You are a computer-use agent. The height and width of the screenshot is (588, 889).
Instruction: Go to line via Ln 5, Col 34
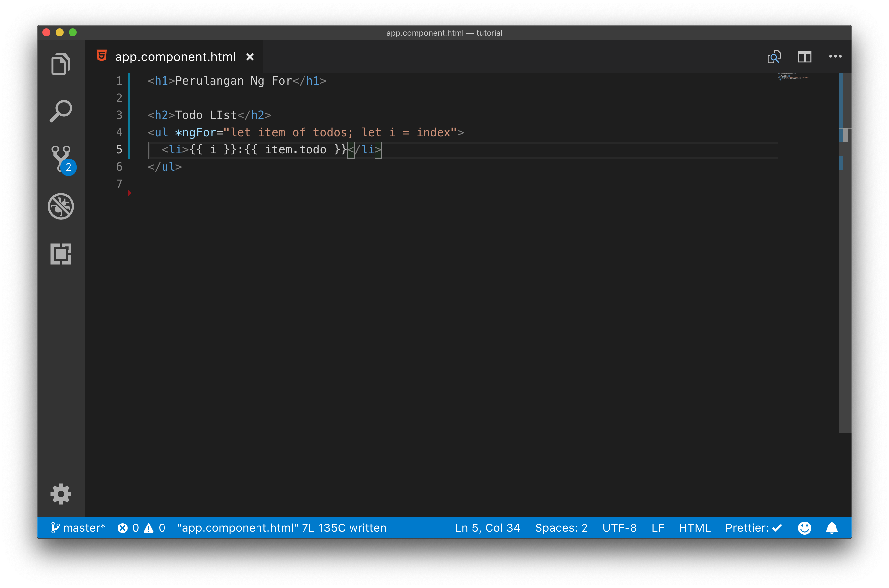click(x=488, y=528)
